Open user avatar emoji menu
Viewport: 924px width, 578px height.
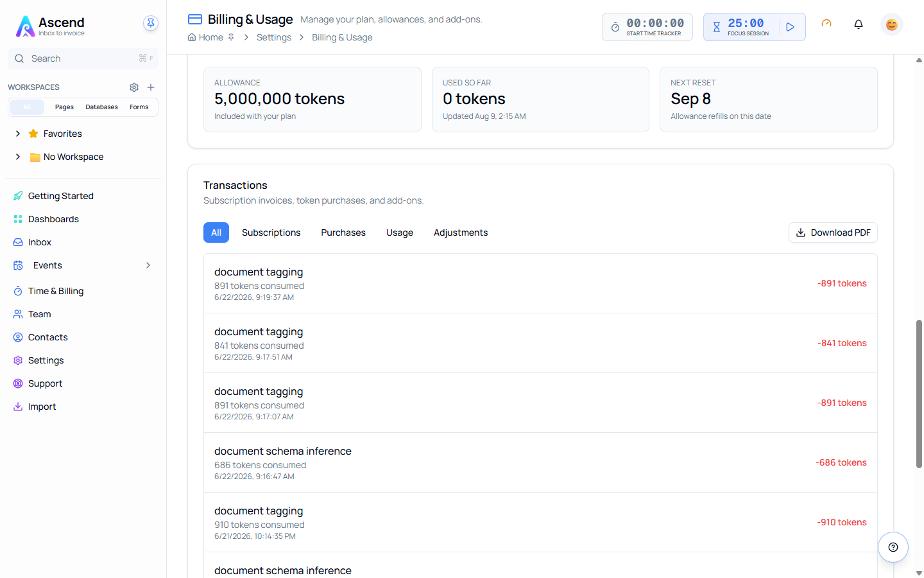pos(892,24)
